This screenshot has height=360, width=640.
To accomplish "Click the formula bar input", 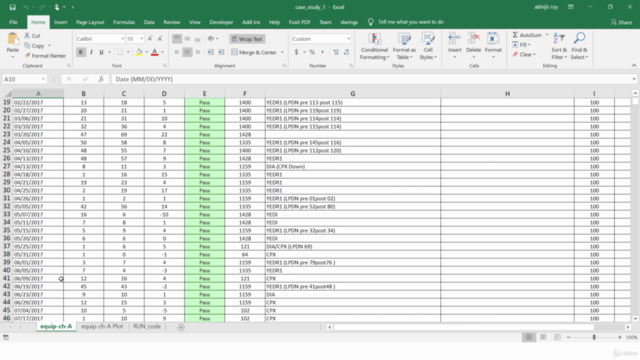I will tap(371, 79).
